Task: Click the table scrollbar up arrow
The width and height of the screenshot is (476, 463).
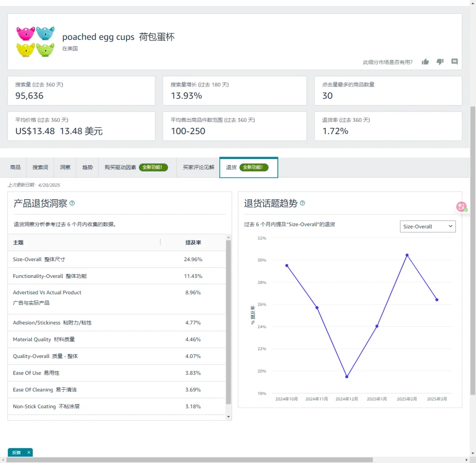Action: 229,237
